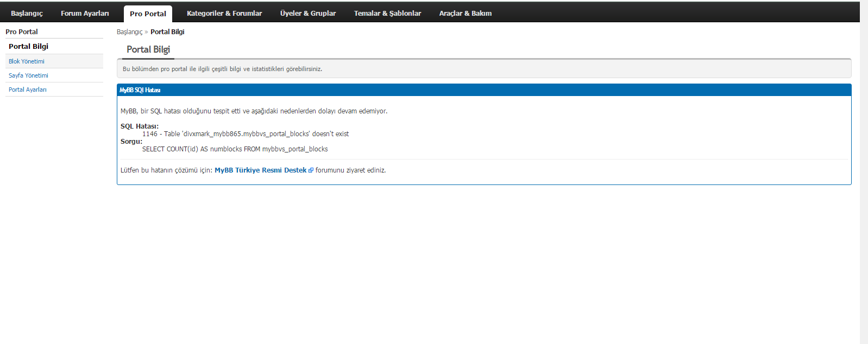Click the SQL error 1146 message text

[246, 133]
